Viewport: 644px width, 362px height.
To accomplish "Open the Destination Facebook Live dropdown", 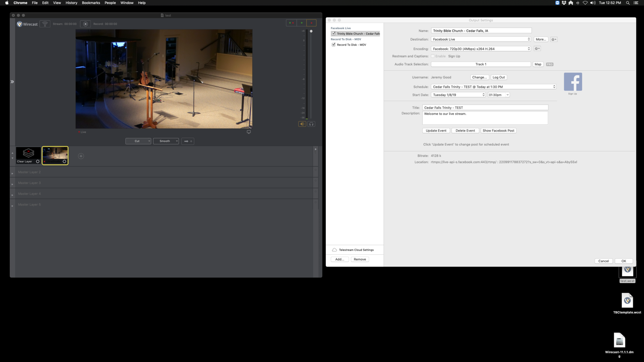I will pyautogui.click(x=481, y=39).
